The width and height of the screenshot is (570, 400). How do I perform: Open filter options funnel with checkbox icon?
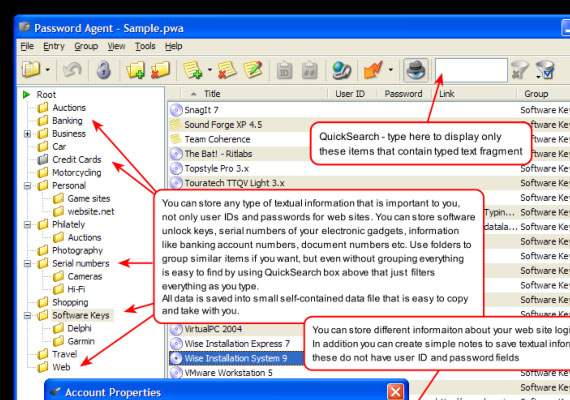pos(545,70)
